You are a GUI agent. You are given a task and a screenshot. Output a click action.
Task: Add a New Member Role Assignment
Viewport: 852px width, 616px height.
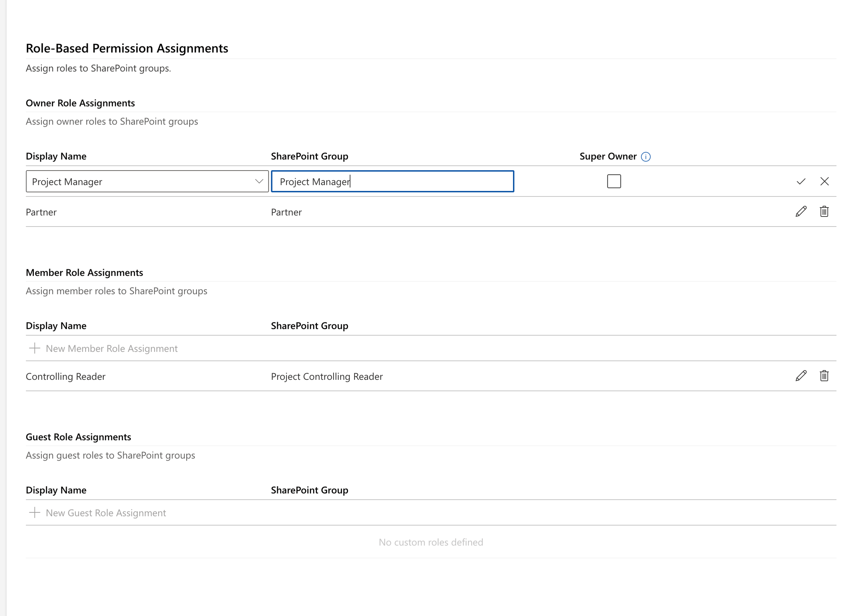coord(112,348)
